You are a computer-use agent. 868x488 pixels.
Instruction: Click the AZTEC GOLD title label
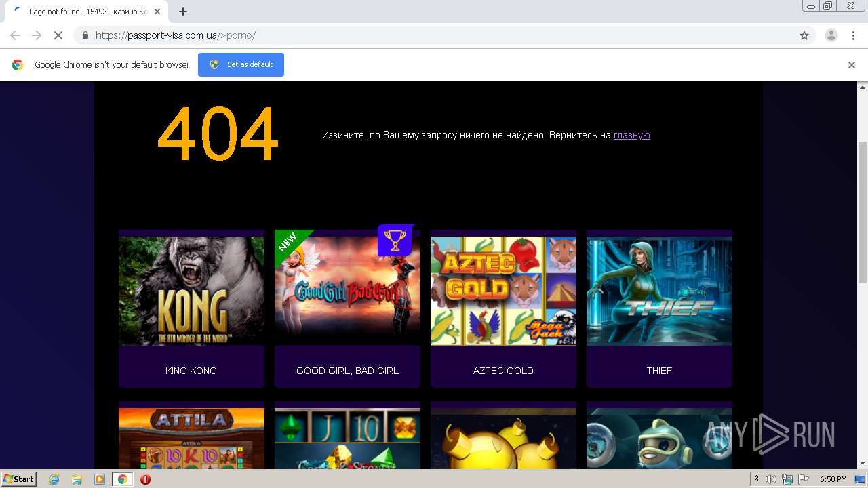pyautogui.click(x=503, y=371)
